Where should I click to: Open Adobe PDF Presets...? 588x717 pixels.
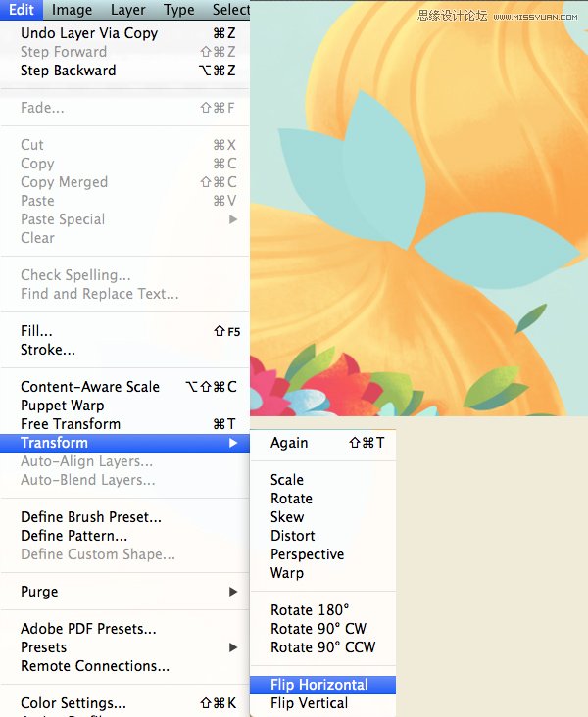(124, 629)
